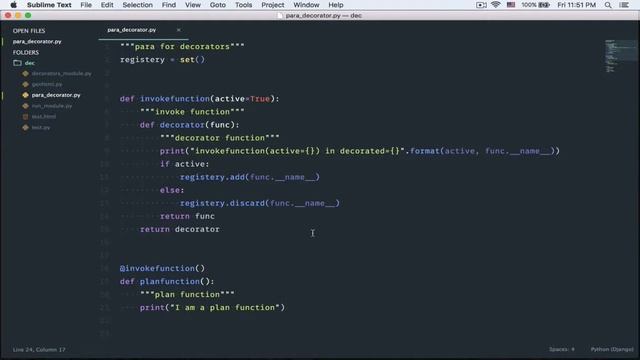Image resolution: width=640 pixels, height=360 pixels.
Task: Click the 'print("I am a plan function")' line
Action: pyautogui.click(x=212, y=308)
